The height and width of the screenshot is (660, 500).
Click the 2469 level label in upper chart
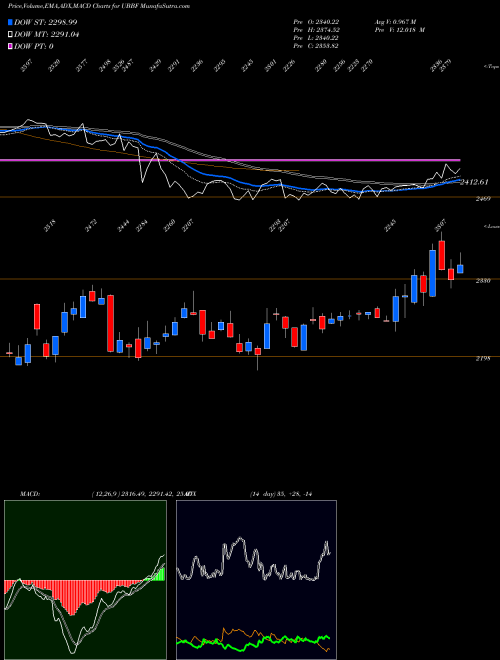483,199
